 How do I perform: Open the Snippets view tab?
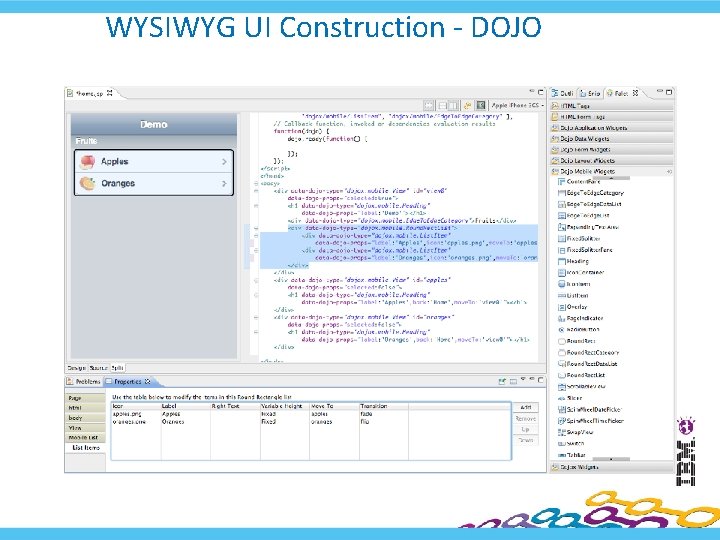[590, 93]
